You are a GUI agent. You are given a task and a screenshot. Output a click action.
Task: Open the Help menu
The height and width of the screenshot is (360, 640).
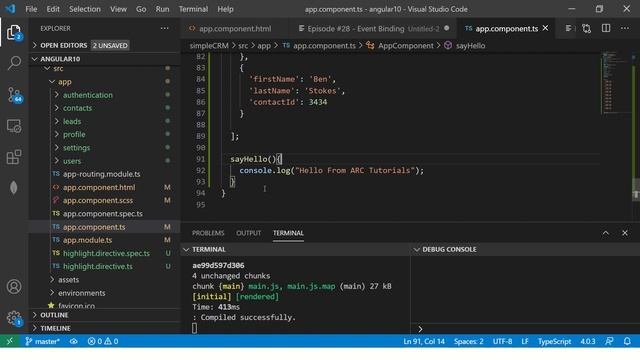point(225,9)
